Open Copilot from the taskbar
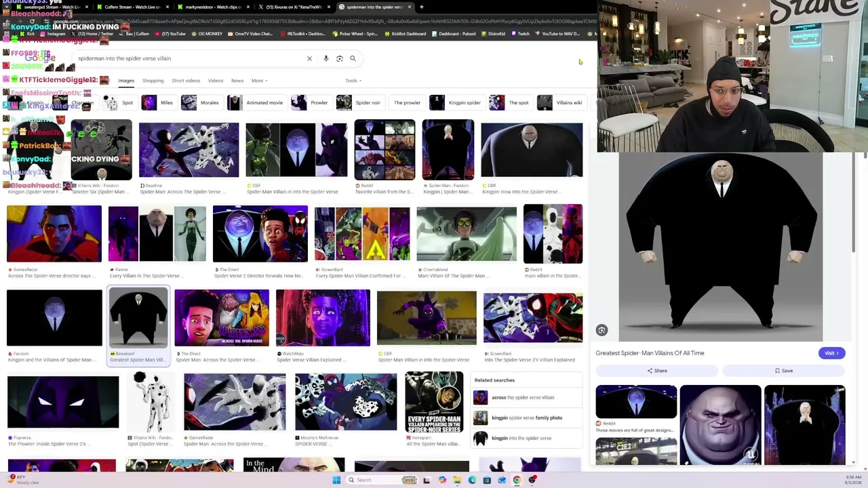The width and height of the screenshot is (868, 488). click(442, 480)
